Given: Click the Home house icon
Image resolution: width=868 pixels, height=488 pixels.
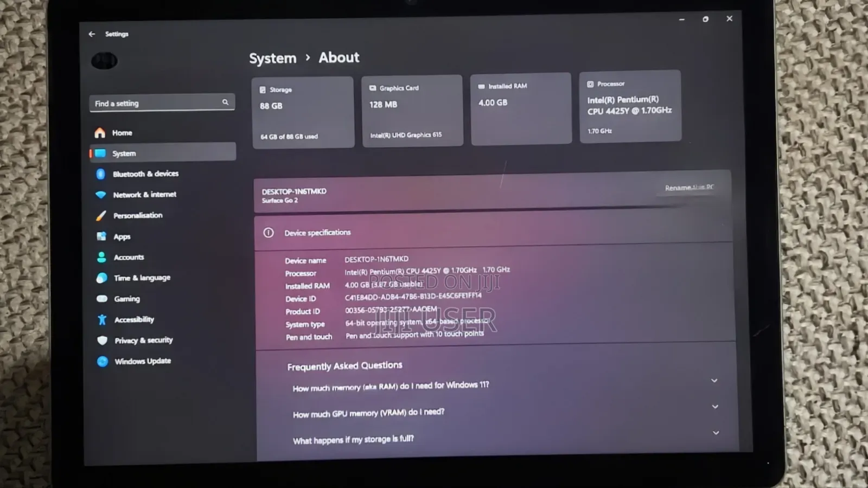Looking at the screenshot, I should 100,133.
